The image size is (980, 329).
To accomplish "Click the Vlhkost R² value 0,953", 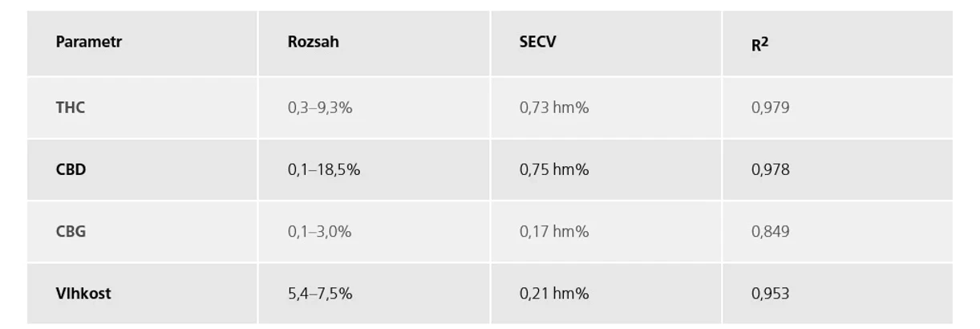I will (771, 294).
